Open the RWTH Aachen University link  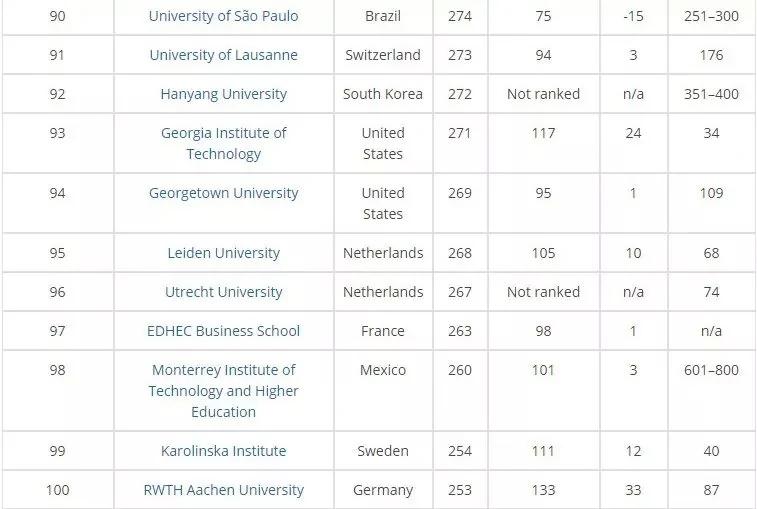(x=224, y=490)
